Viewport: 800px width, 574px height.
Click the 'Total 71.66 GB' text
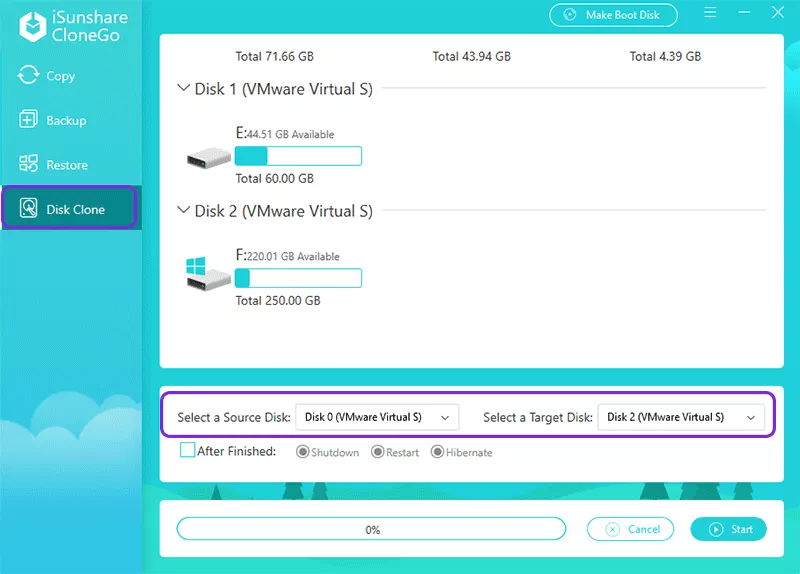pyautogui.click(x=274, y=56)
